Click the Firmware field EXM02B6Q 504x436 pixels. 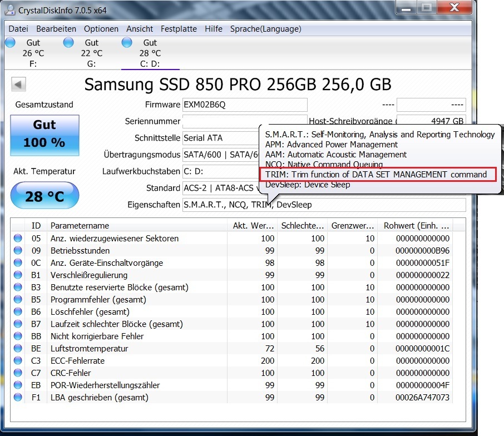coord(245,105)
